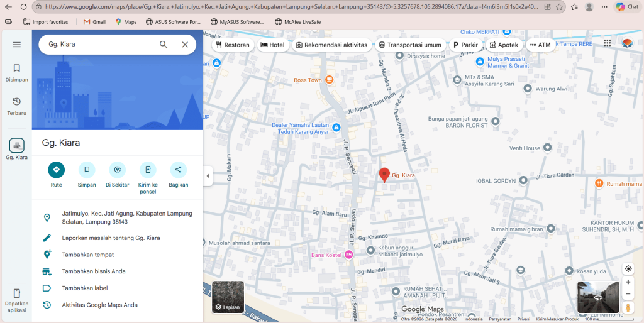The height and width of the screenshot is (323, 644).
Task: Zoom in on the map
Action: [x=628, y=282]
